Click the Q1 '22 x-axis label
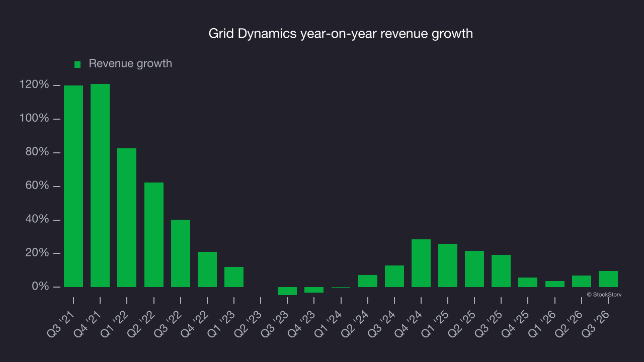The width and height of the screenshot is (644, 362). tap(115, 323)
